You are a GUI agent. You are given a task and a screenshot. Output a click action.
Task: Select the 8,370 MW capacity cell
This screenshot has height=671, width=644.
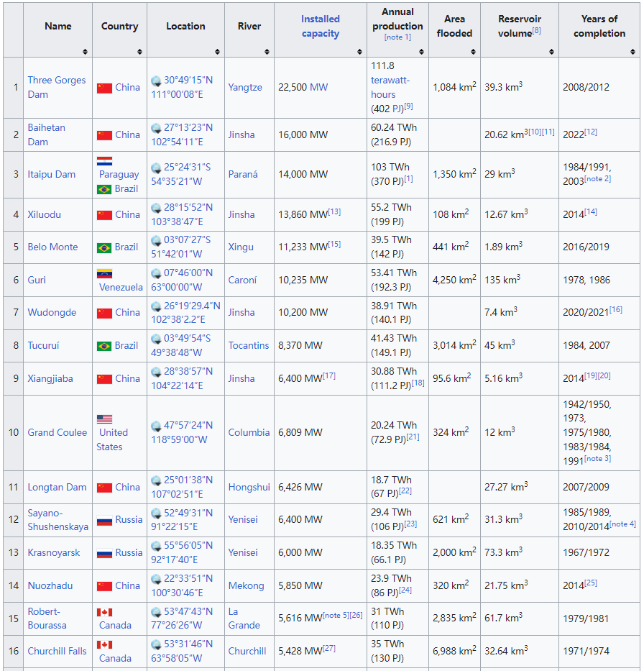tap(321, 345)
